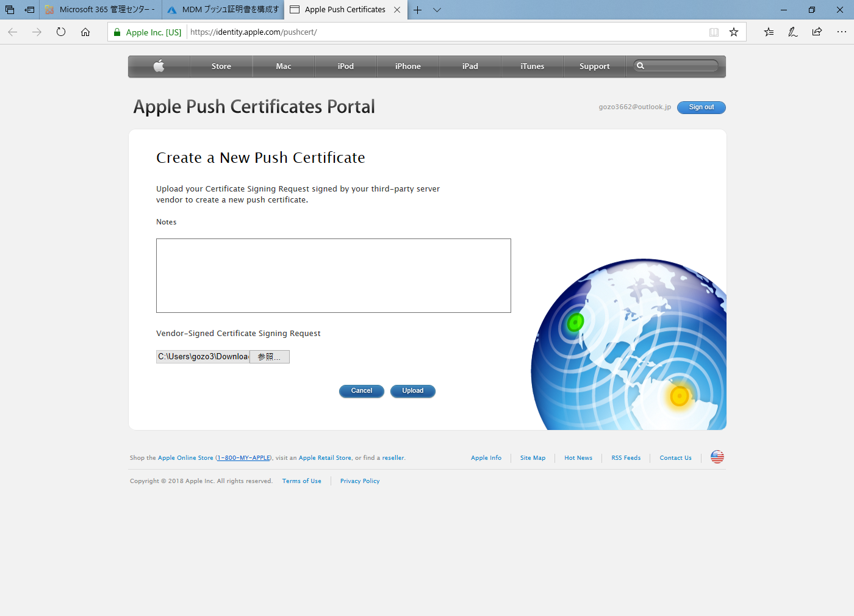
Task: Click the Apple site search field
Action: tap(676, 66)
